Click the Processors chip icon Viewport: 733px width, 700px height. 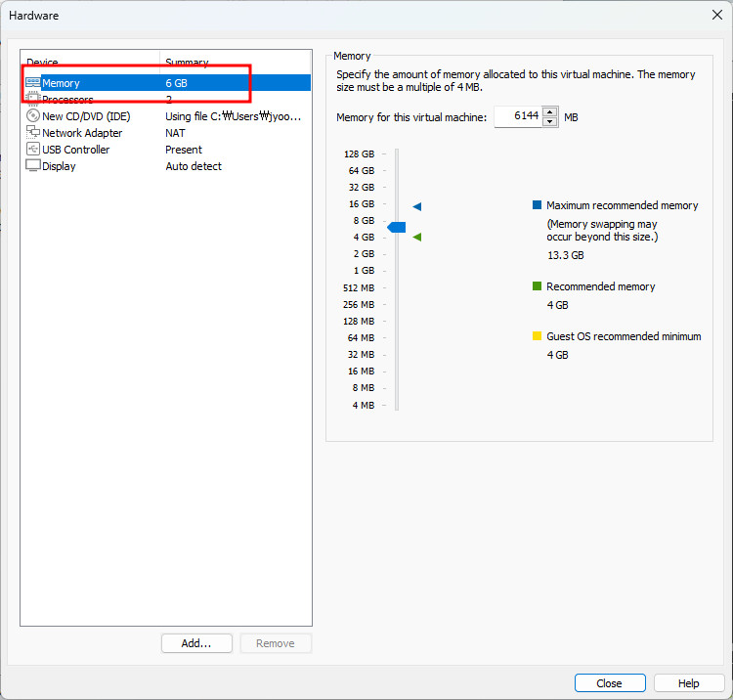click(x=32, y=99)
